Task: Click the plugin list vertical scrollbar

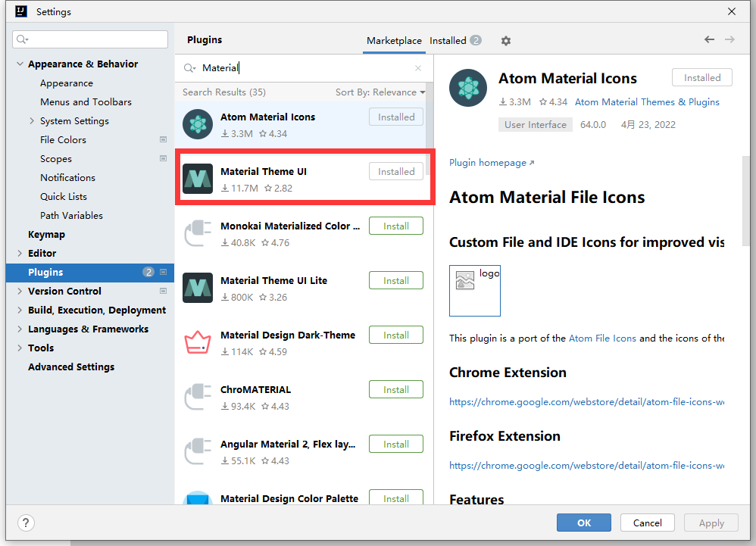Action: click(429, 130)
